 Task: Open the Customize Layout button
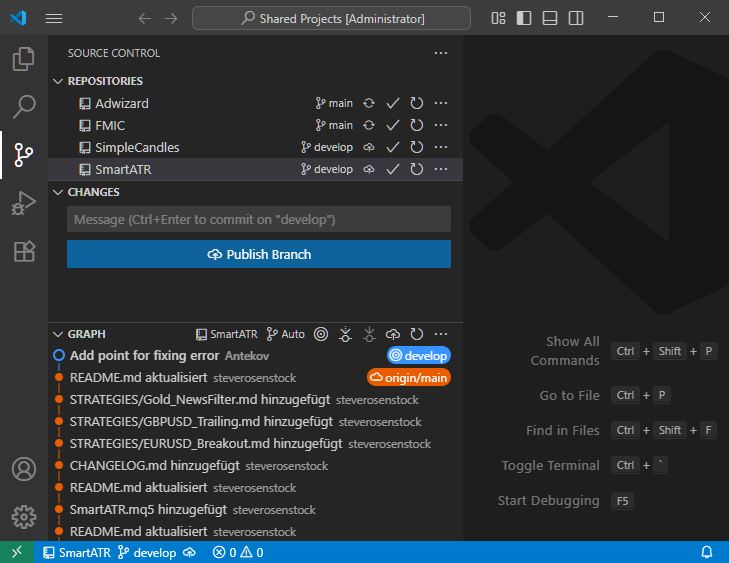coord(498,18)
